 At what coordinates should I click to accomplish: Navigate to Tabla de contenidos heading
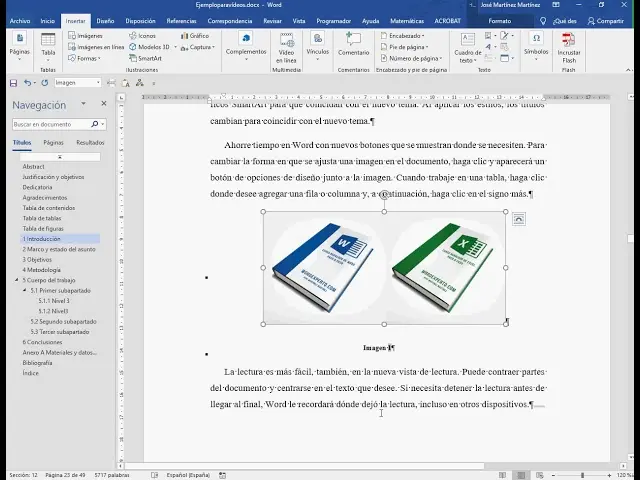(49, 208)
